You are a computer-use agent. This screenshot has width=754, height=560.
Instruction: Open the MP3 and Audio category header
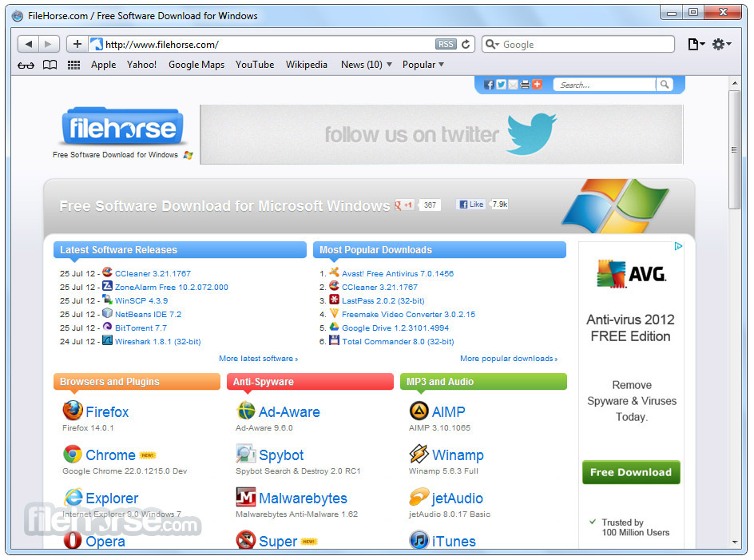483,382
